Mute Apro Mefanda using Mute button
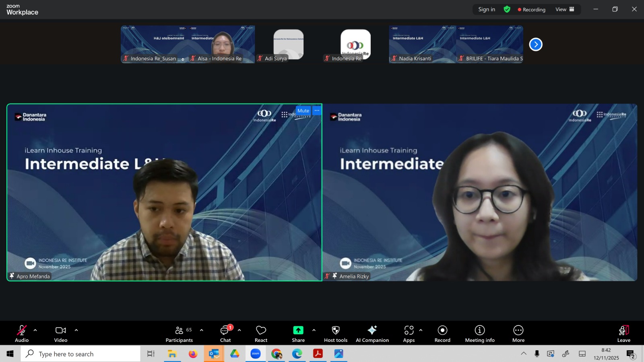 tap(303, 111)
